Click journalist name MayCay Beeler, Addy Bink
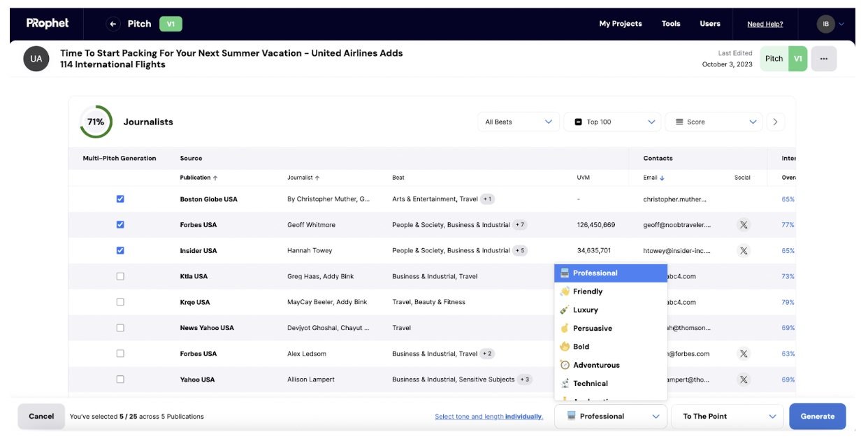 [x=327, y=302]
